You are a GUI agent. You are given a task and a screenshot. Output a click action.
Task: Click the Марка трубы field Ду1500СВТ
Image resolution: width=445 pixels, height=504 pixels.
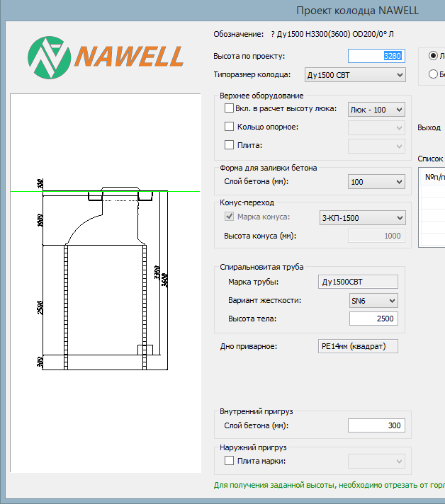pos(358,282)
